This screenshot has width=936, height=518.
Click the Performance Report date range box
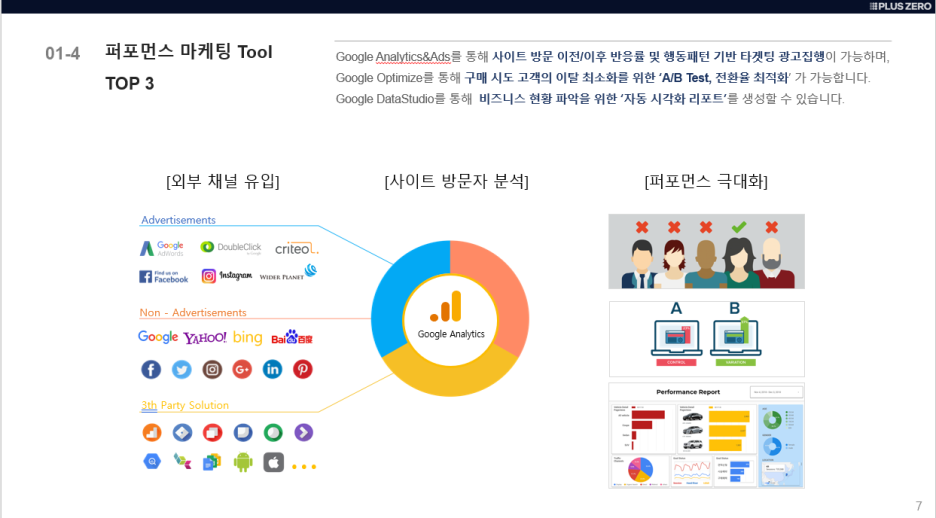point(776,392)
